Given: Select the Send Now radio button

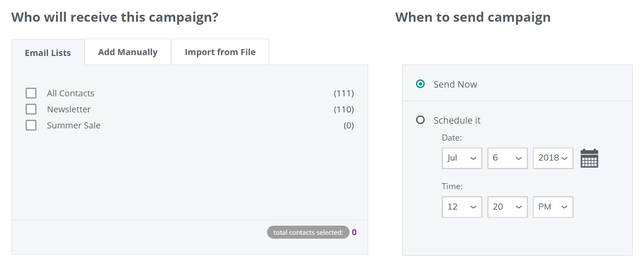Looking at the screenshot, I should coord(420,84).
